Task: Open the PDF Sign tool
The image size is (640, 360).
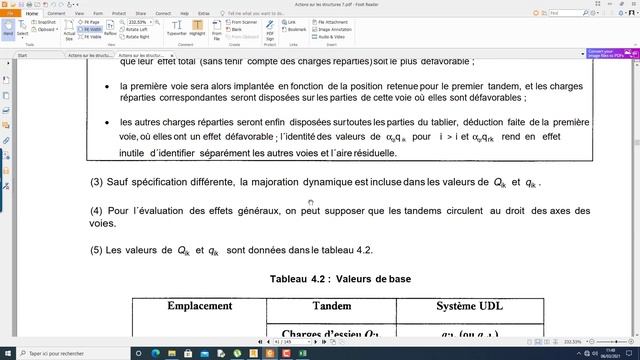Action: coord(270,30)
